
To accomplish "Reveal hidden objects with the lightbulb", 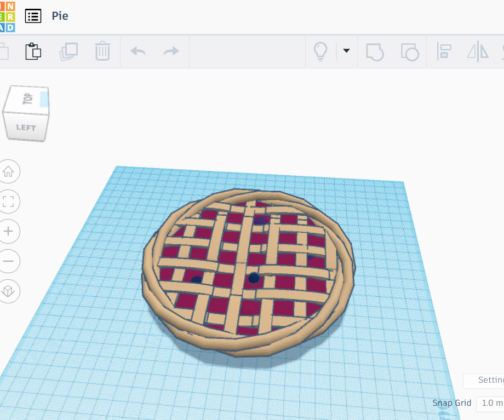I will coord(321,51).
